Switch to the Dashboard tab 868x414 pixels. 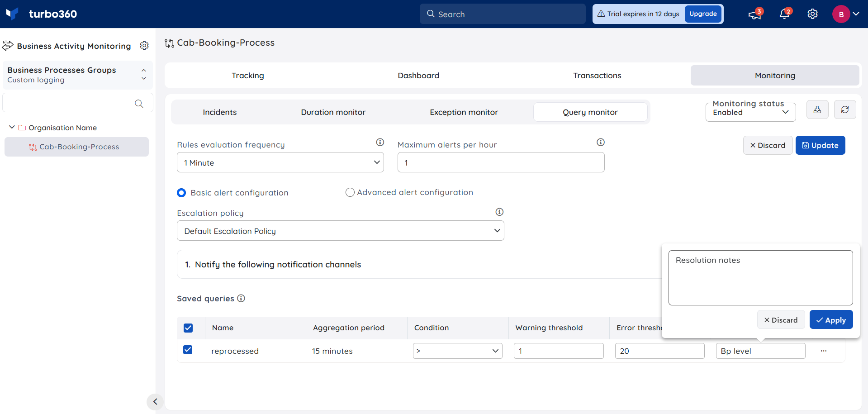418,76
